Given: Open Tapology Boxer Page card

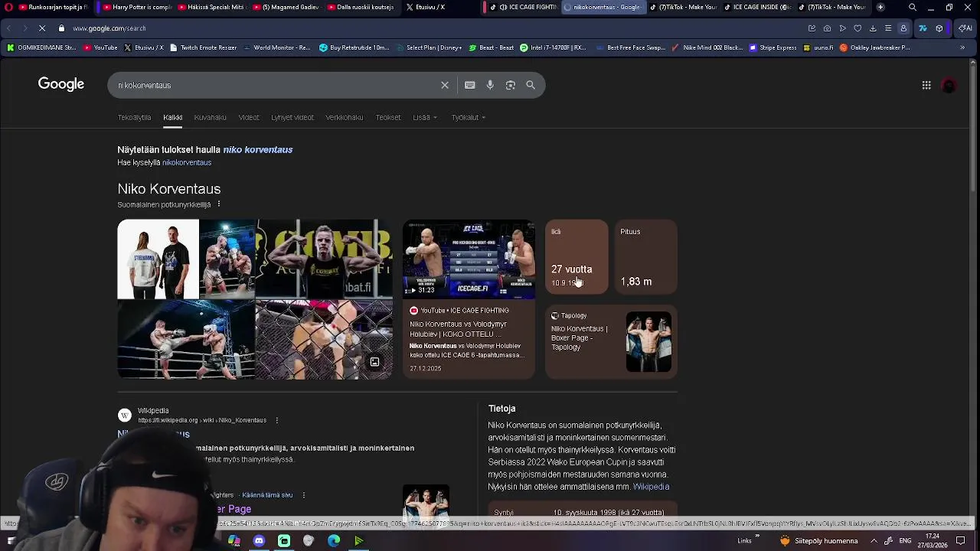Looking at the screenshot, I should [x=611, y=342].
